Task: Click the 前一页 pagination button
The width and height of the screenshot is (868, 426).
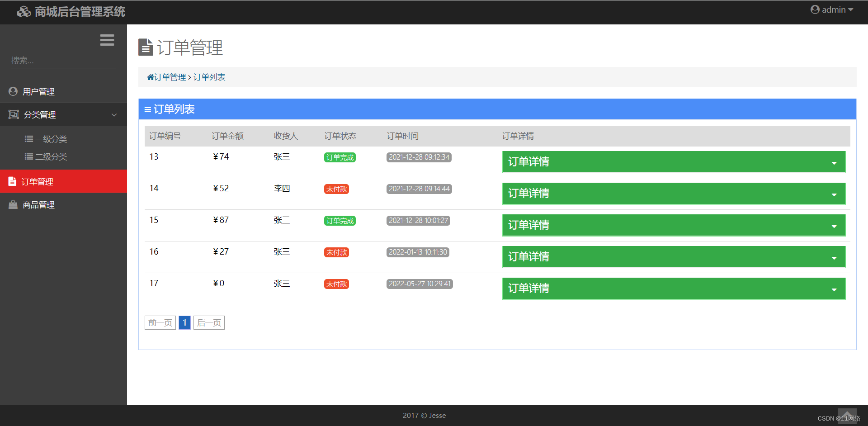Action: 160,322
